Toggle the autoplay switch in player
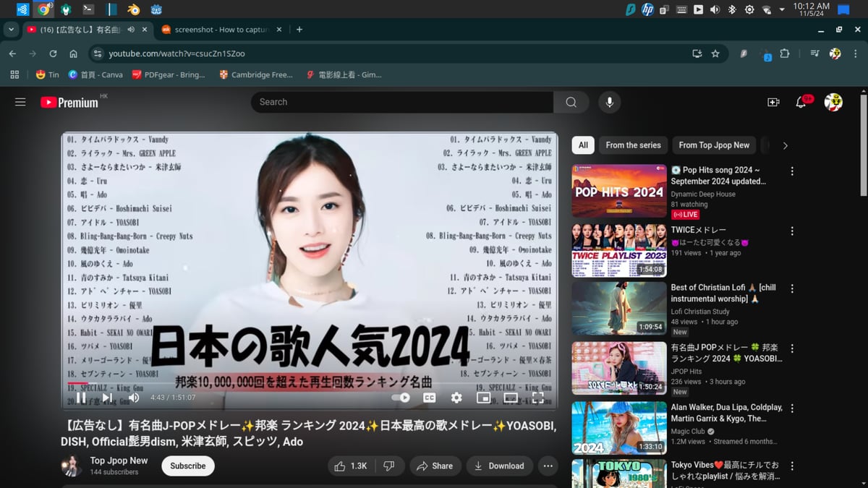 (401, 398)
